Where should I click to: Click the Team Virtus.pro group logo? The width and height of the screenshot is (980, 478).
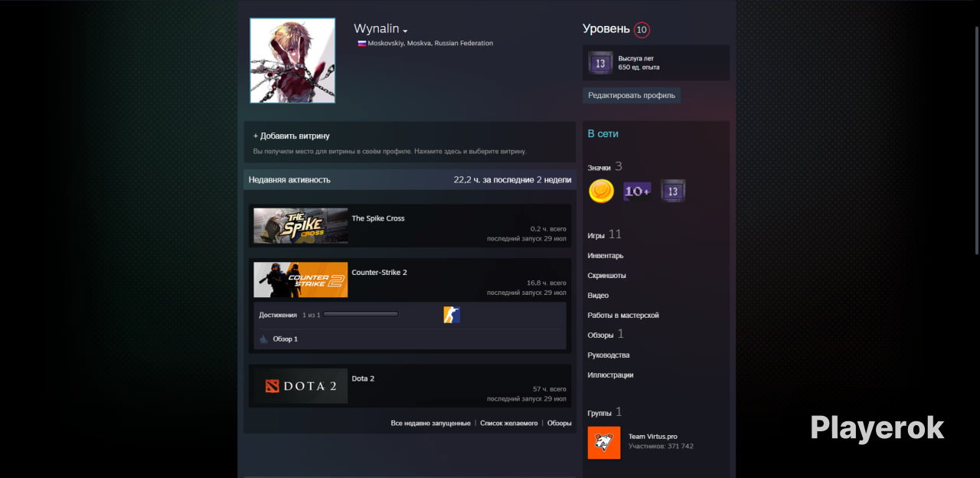pos(604,443)
